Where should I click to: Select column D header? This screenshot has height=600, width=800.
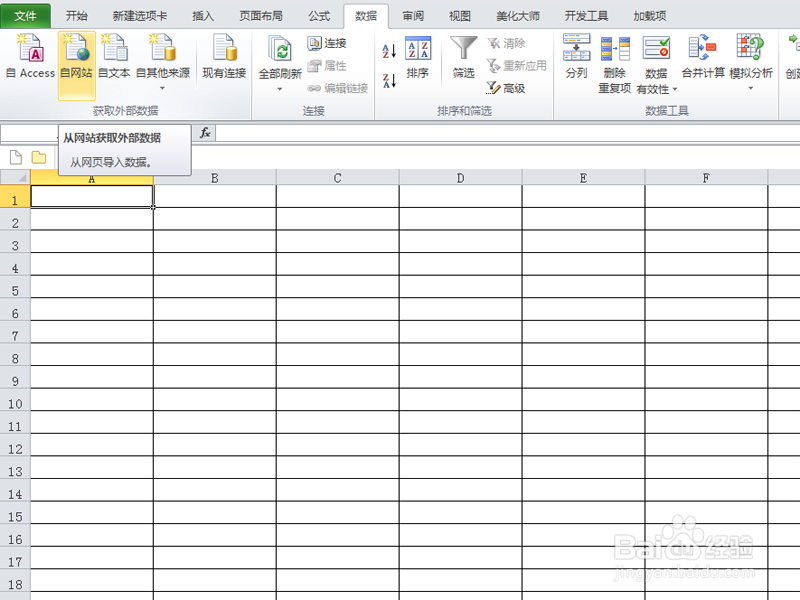(x=461, y=178)
